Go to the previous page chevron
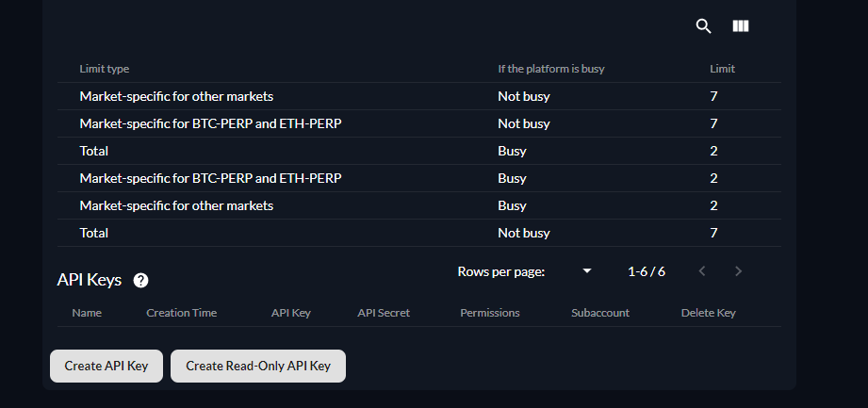The width and height of the screenshot is (868, 408). click(702, 271)
